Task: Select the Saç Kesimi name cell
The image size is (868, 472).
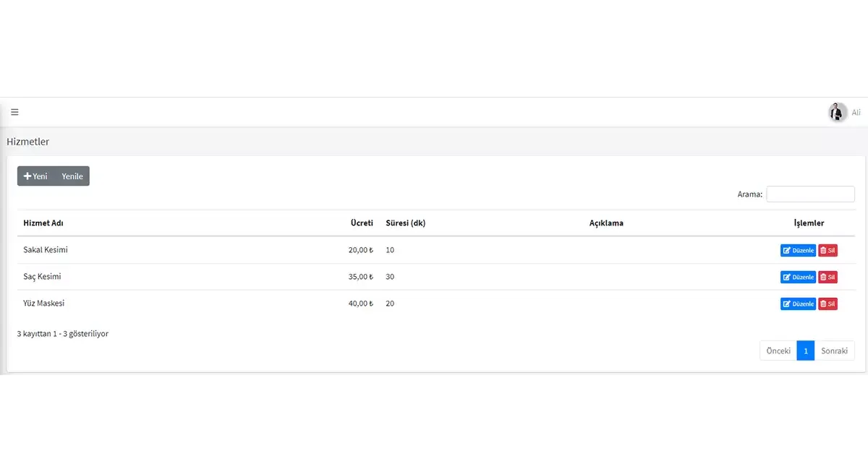Action: [x=42, y=277]
